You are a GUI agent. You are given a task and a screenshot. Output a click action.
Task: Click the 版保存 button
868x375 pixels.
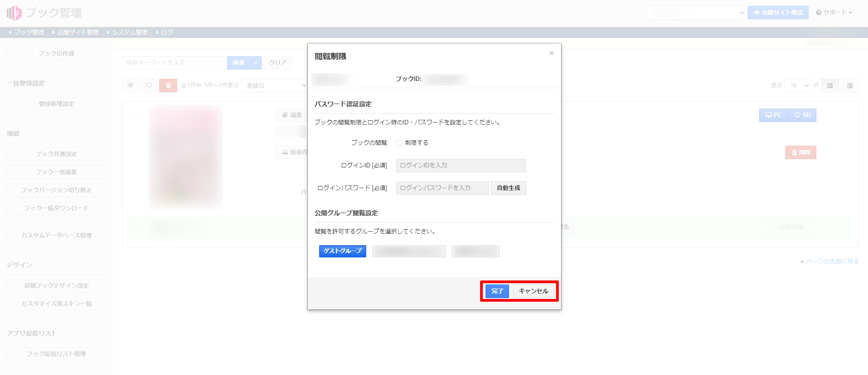tap(292, 152)
